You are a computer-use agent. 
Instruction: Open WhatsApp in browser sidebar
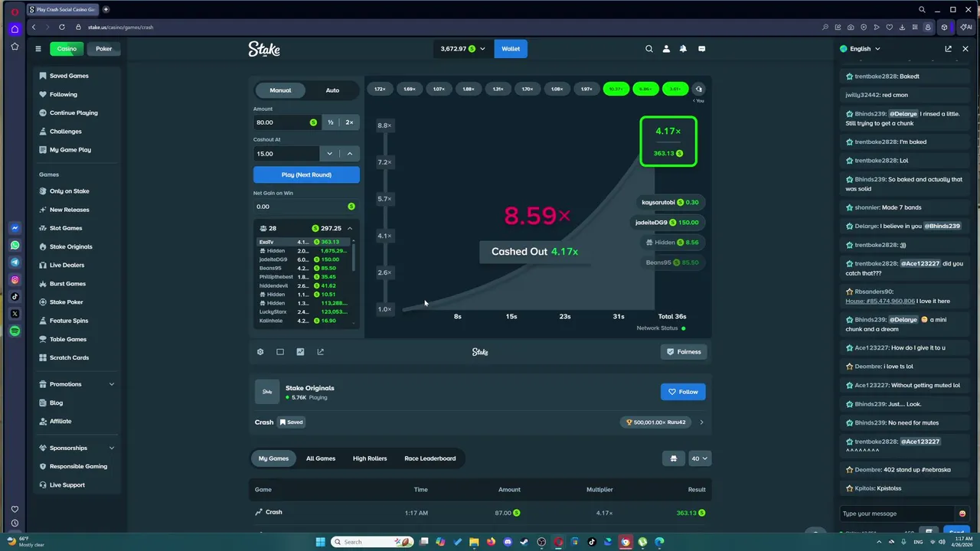(15, 246)
